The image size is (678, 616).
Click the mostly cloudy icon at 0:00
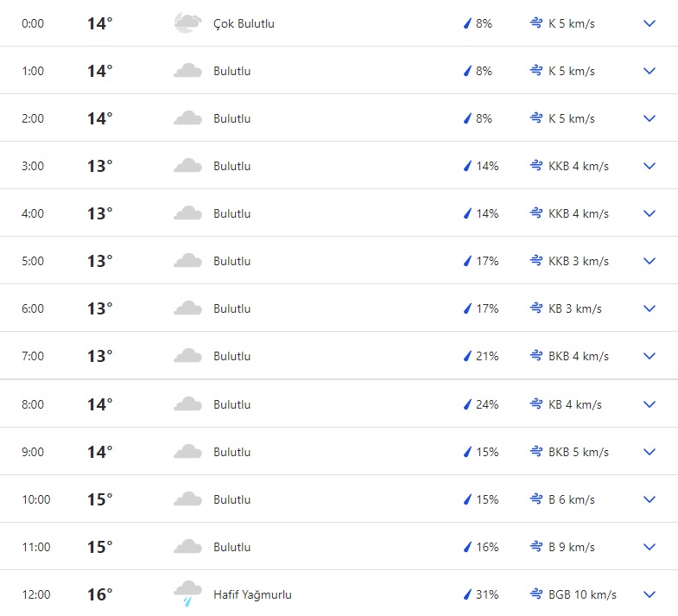(185, 23)
